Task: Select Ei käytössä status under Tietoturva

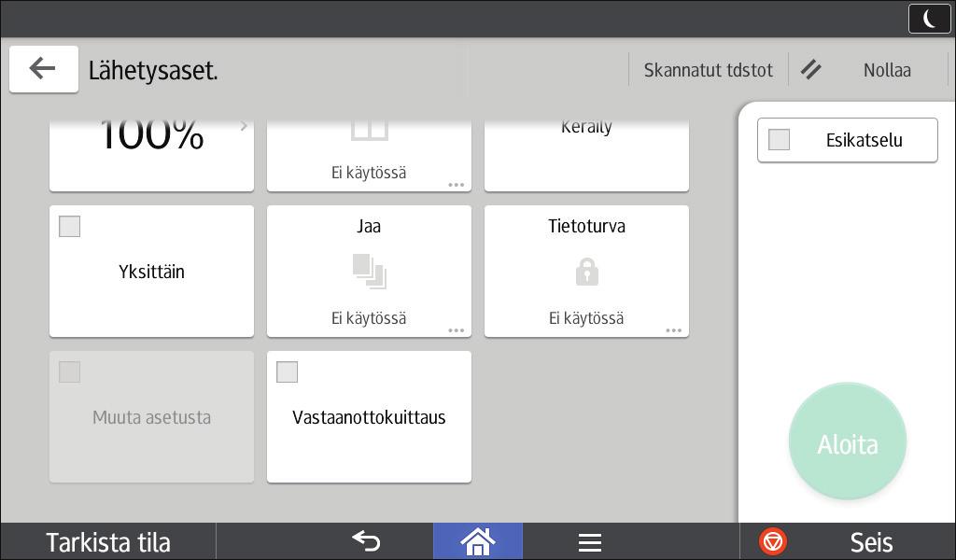Action: 586,318
